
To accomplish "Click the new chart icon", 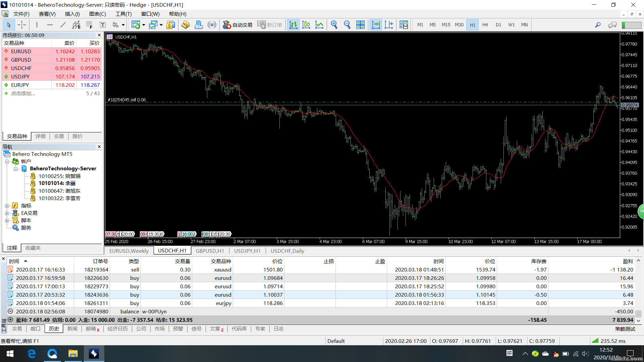I will 136,25.
